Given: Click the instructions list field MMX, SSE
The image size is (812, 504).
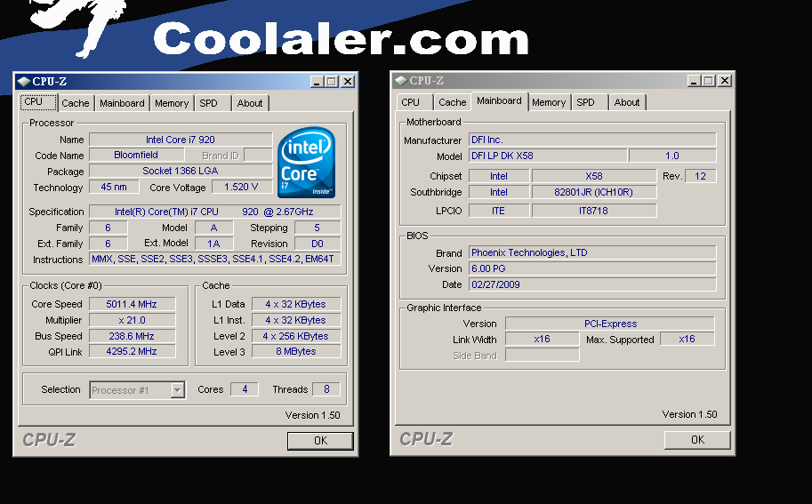Looking at the screenshot, I should [x=215, y=259].
